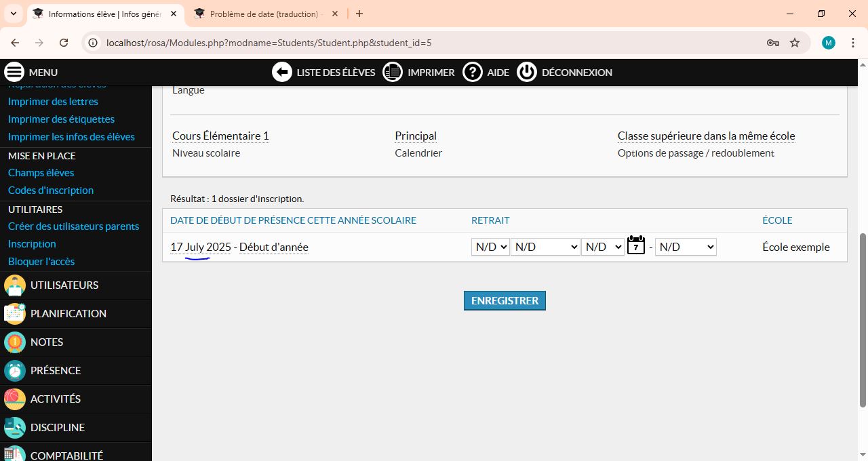This screenshot has width=868, height=461.
Task: Click the Enregistrer button
Action: point(505,300)
